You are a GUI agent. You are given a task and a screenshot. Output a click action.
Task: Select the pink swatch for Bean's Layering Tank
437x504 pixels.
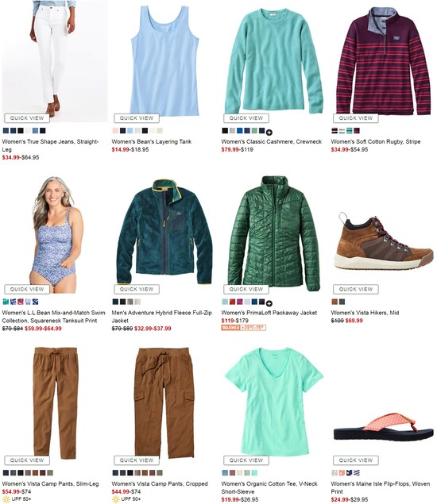(x=115, y=131)
